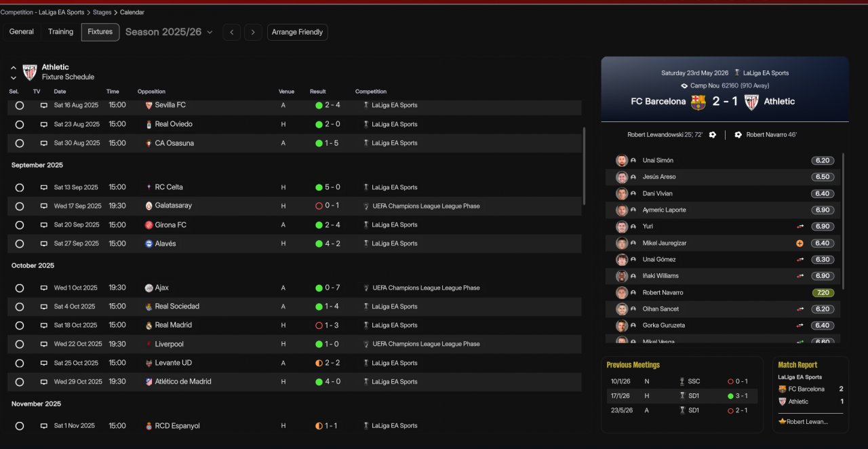Click Robert Navarro's portrait in lineup
The image size is (868, 449).
(x=621, y=292)
